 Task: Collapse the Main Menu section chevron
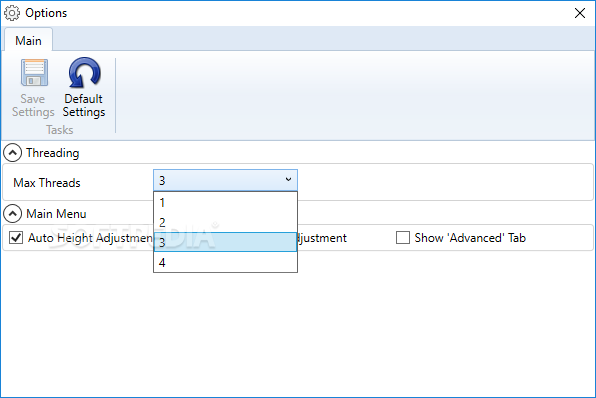point(13,214)
